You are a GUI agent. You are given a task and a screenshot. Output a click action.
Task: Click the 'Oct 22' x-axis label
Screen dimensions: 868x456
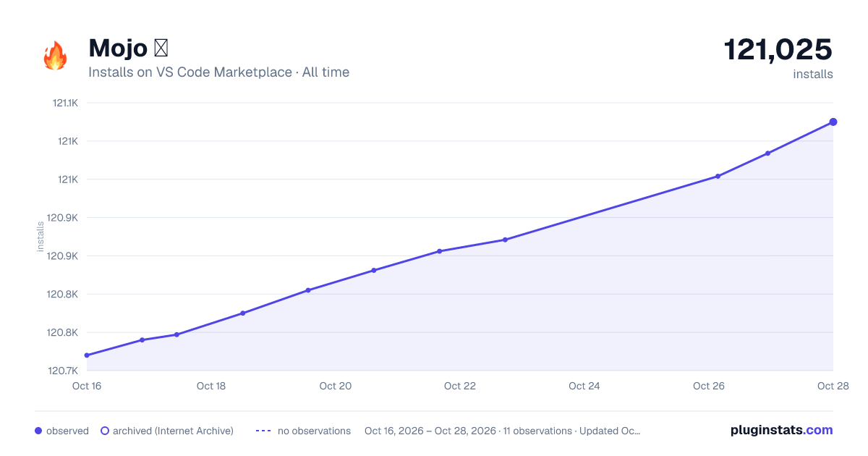[x=460, y=386]
